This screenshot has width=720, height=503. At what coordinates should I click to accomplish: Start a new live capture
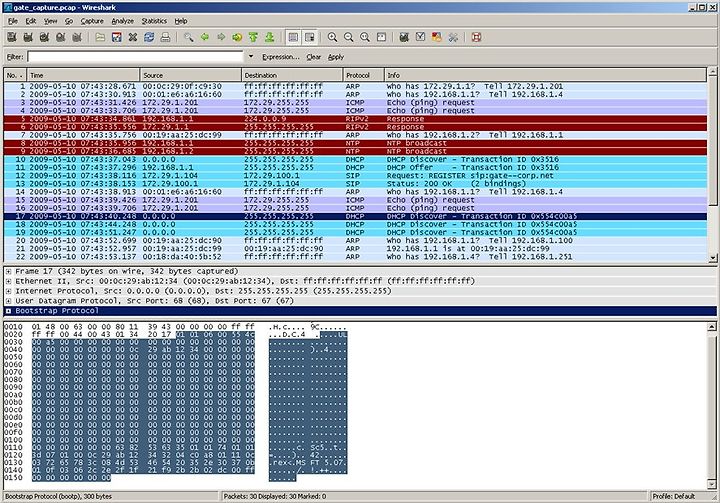44,37
